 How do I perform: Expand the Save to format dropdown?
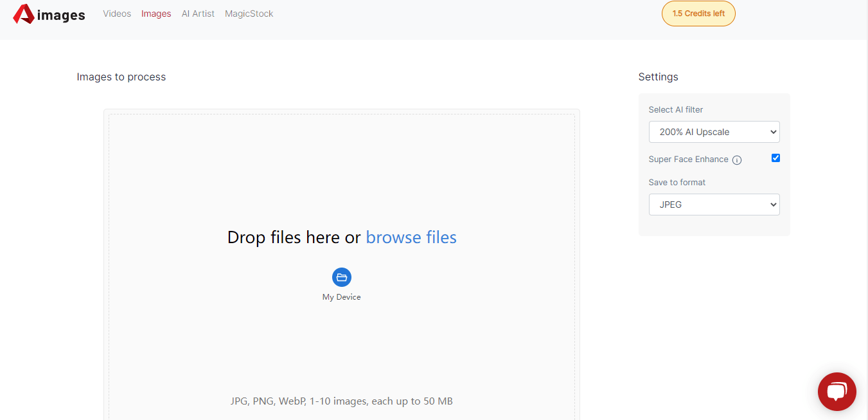(x=714, y=205)
